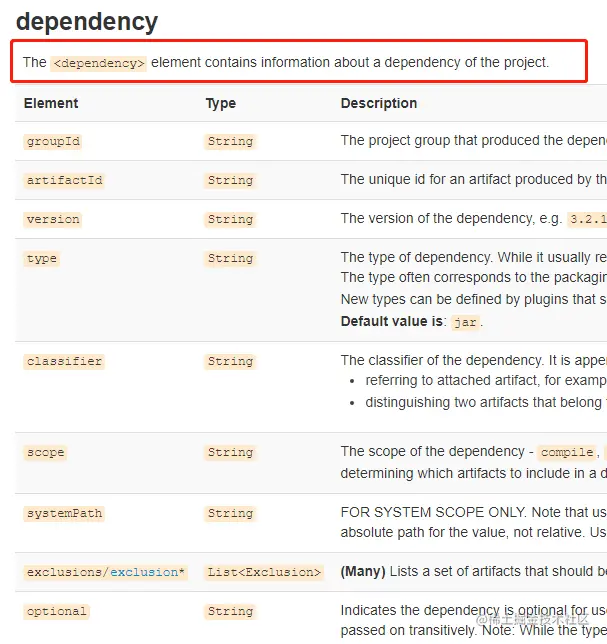607x644 pixels.
Task: Click the List<Exclusion> type label
Action: click(x=264, y=572)
